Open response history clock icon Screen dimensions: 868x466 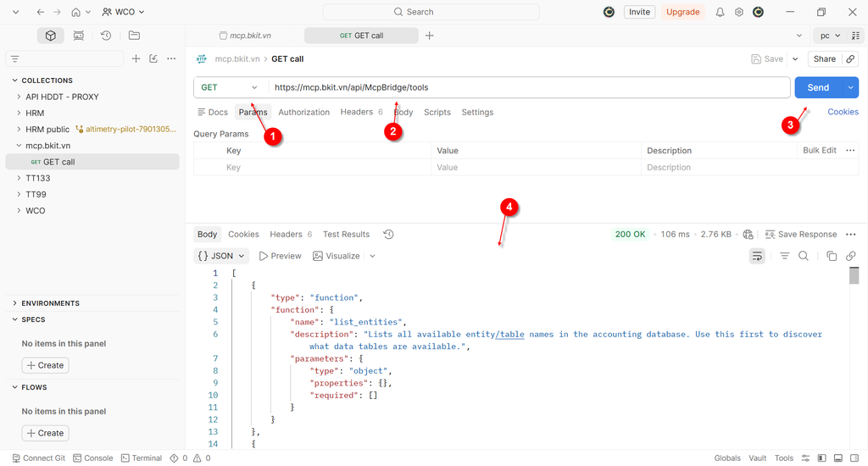pos(388,234)
